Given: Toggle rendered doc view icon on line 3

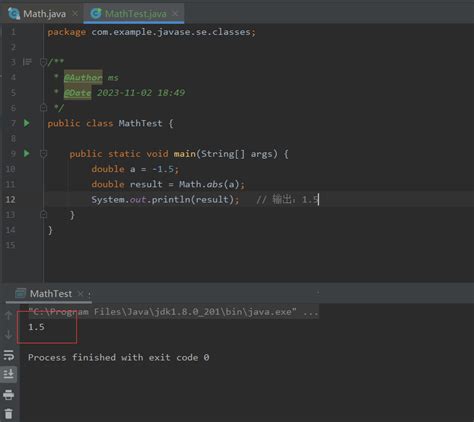Looking at the screenshot, I should [x=27, y=62].
